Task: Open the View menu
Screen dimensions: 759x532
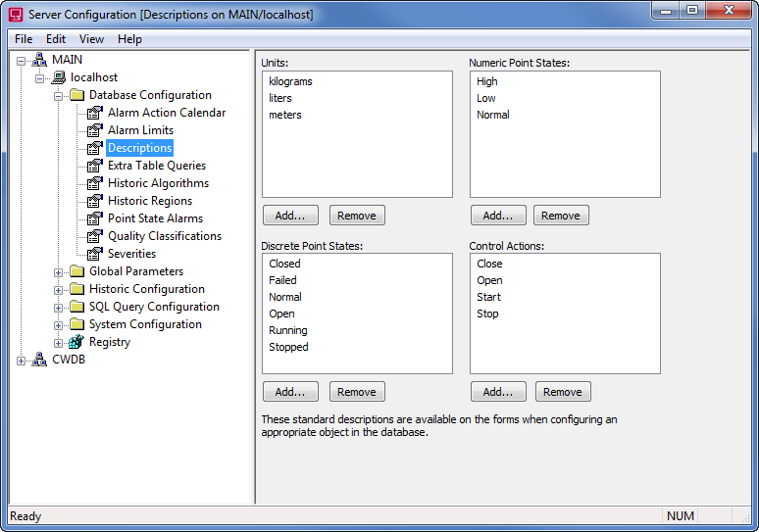Action: pos(91,39)
